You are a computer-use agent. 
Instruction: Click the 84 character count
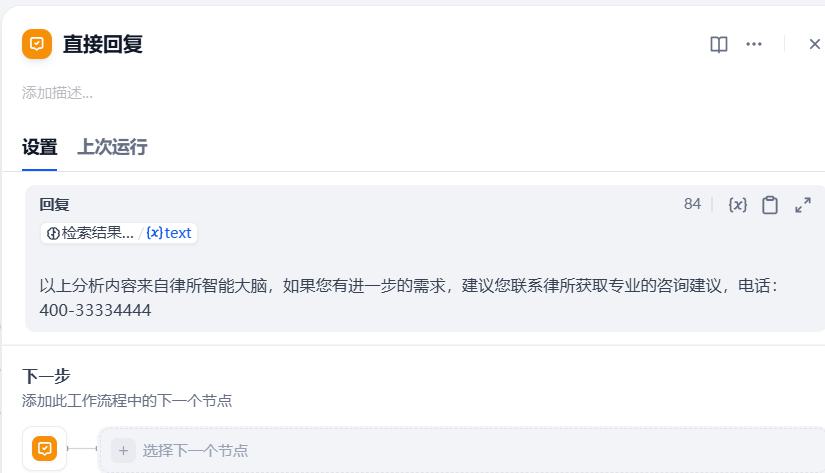[692, 204]
